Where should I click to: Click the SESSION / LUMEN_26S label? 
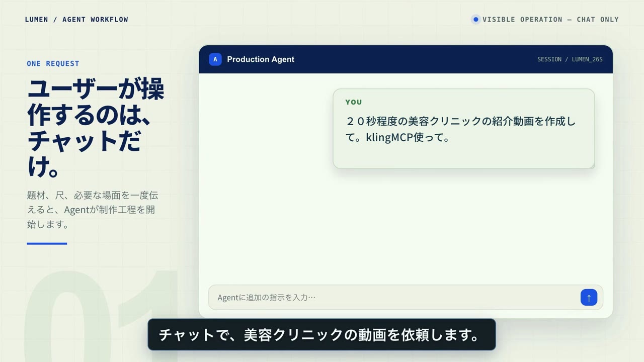pos(570,59)
